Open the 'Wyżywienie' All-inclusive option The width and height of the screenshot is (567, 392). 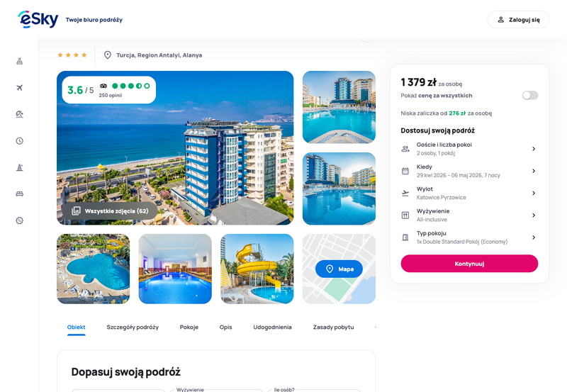click(469, 215)
